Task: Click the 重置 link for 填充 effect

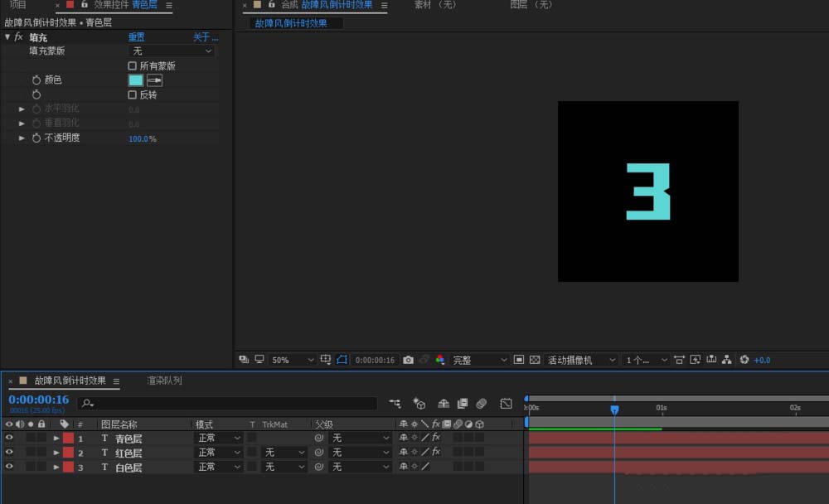Action: 136,37
